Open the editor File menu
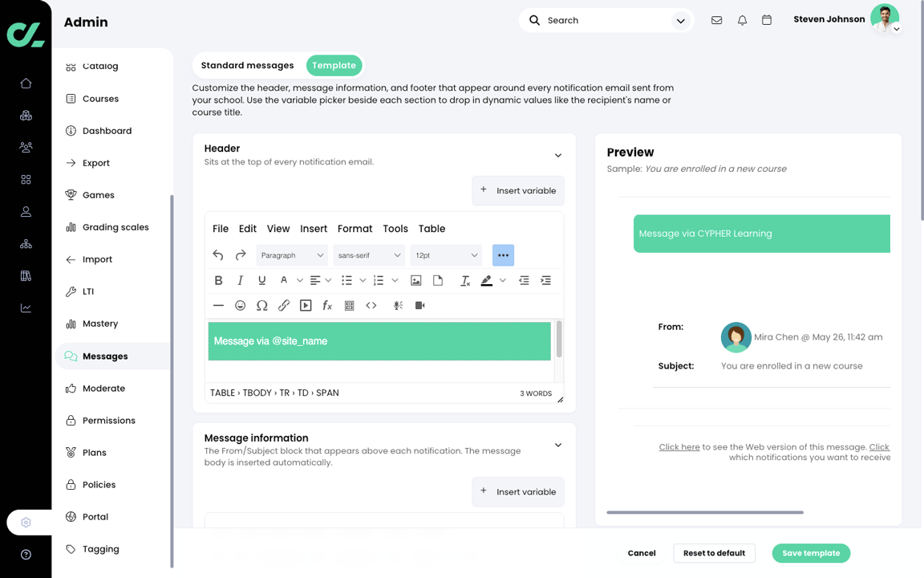The height and width of the screenshot is (578, 924). [x=221, y=229]
